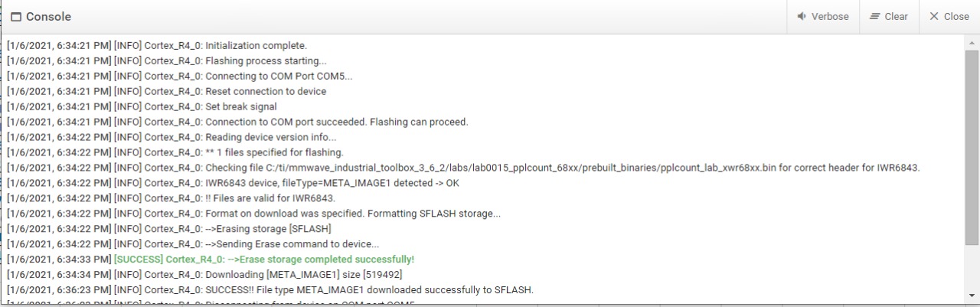Click the Connecting to COM Port COM5 entry

[x=180, y=76]
